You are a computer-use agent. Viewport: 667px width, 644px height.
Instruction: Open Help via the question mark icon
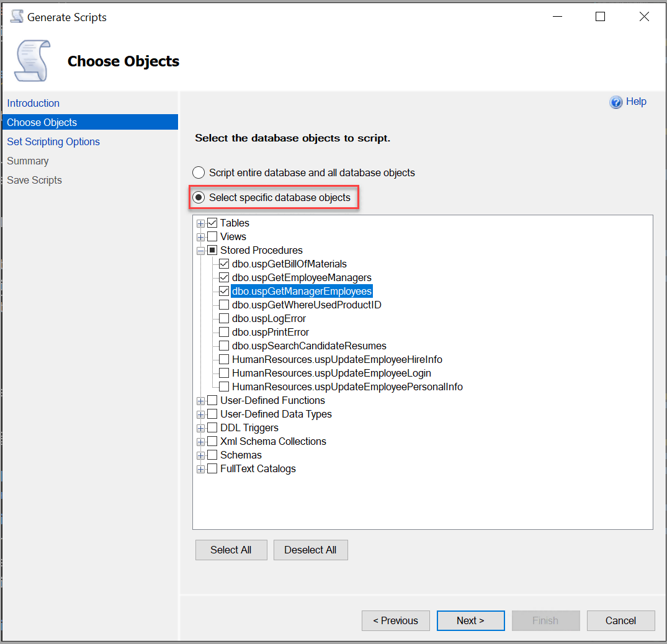point(616,102)
